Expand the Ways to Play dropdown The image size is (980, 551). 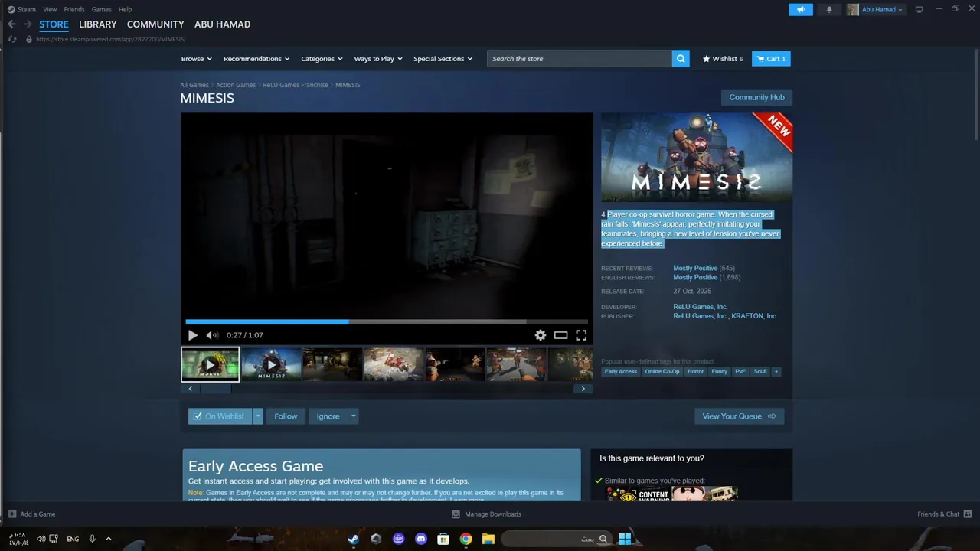pos(377,59)
